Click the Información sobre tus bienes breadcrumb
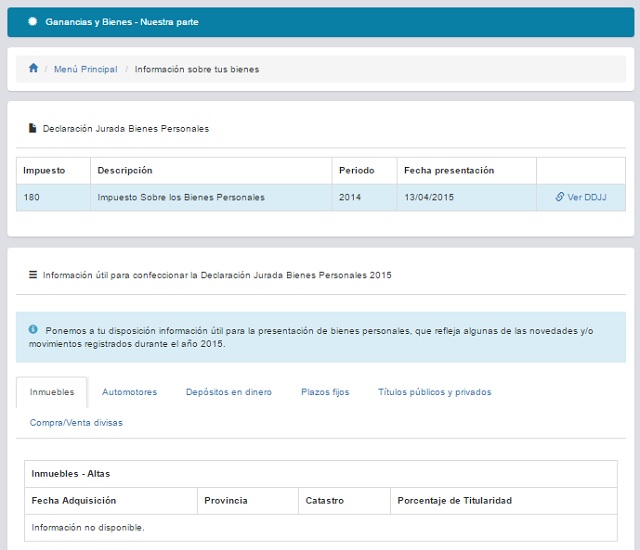 click(x=196, y=70)
